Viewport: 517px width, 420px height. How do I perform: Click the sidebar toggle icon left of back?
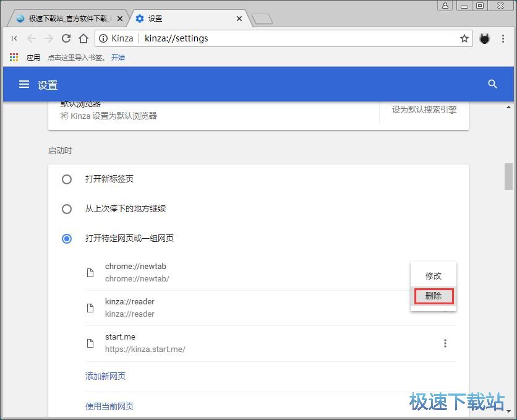coord(14,38)
